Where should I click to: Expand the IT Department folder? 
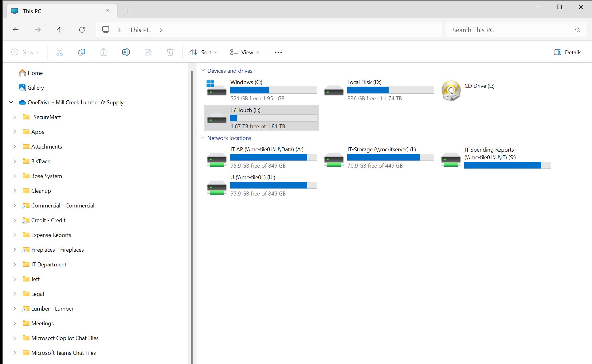[14, 264]
